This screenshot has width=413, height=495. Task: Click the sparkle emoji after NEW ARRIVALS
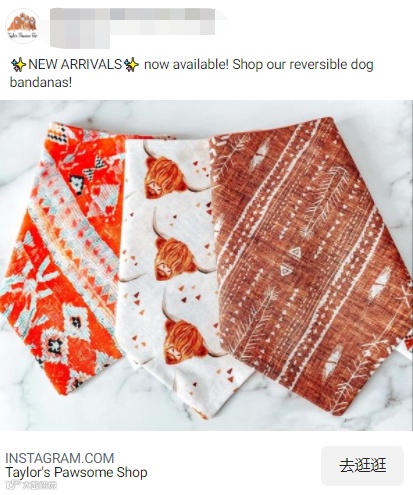(x=131, y=64)
